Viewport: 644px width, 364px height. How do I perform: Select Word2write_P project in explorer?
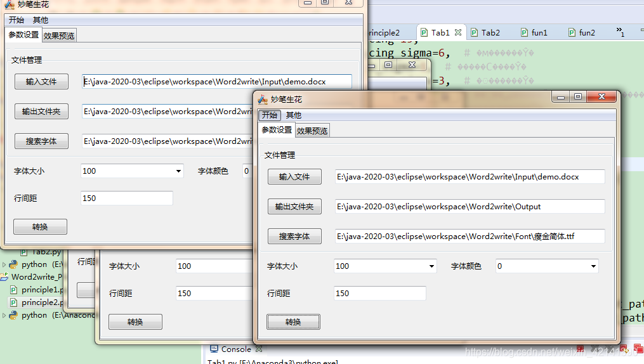37,277
